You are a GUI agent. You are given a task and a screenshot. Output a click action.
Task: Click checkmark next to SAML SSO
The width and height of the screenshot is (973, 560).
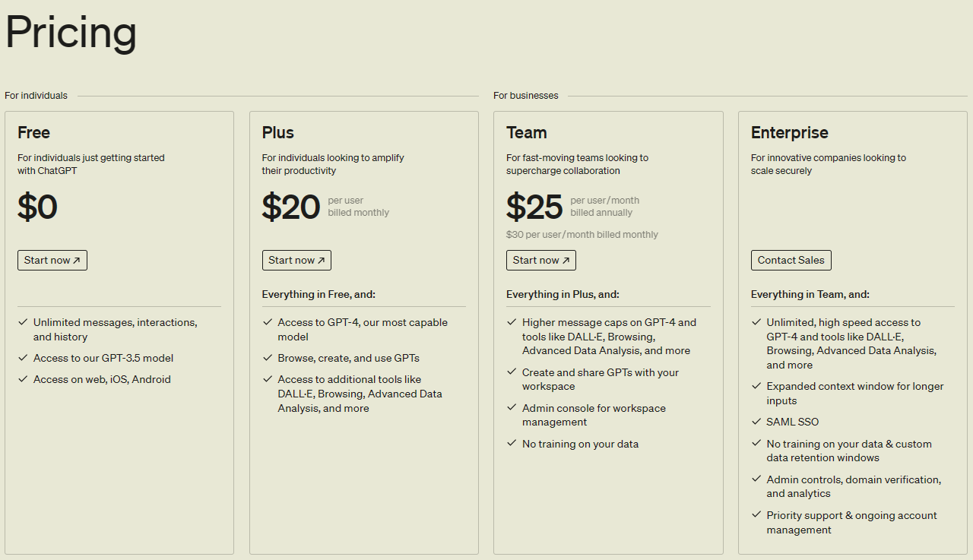[756, 422]
